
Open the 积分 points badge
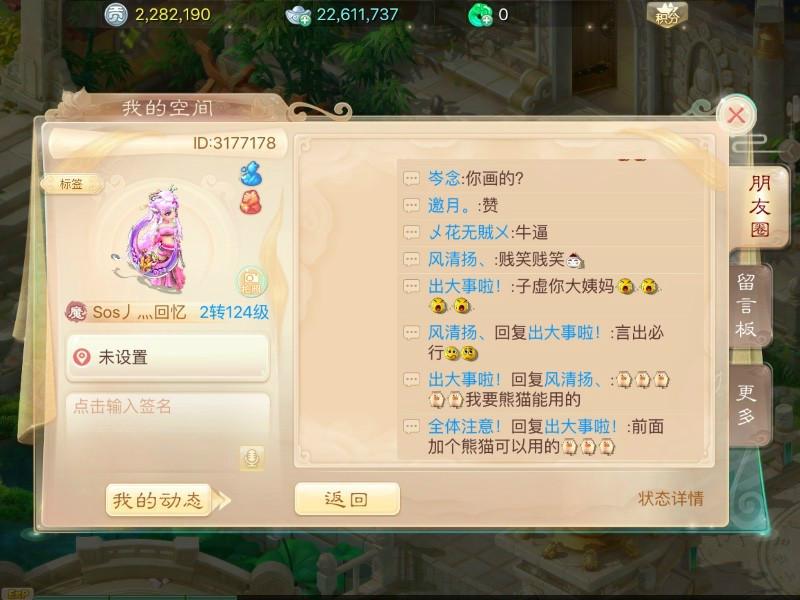[667, 15]
